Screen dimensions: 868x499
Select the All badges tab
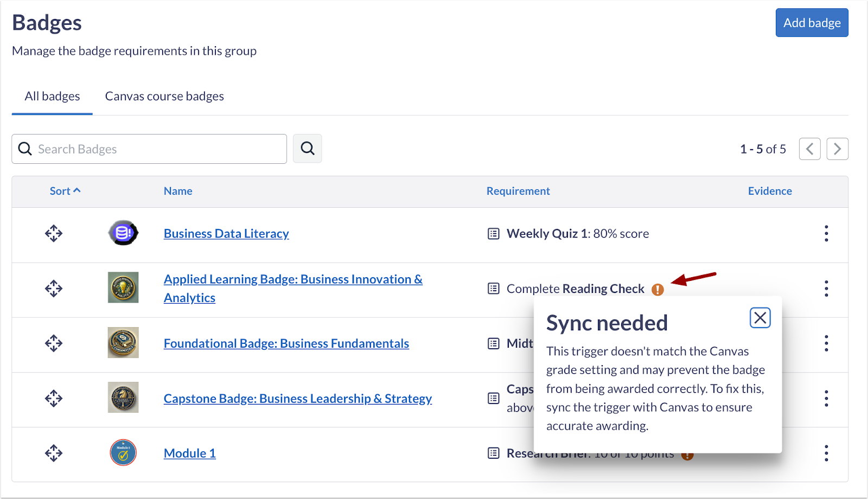point(52,97)
